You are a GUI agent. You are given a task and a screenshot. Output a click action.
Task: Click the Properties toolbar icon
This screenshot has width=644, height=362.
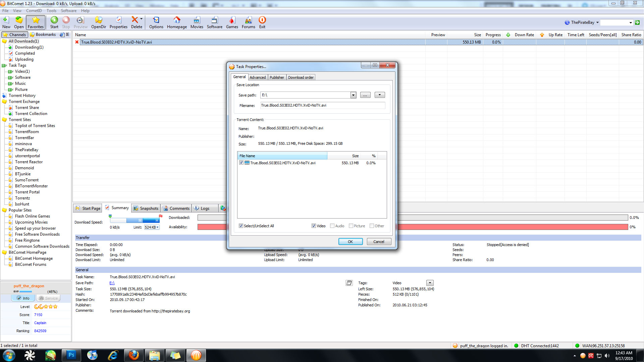[x=118, y=22]
